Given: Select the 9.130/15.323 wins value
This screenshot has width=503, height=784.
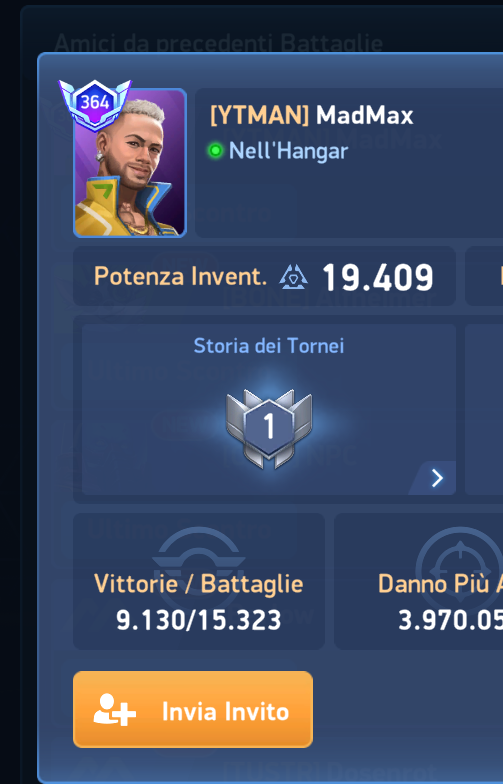Looking at the screenshot, I should [198, 620].
